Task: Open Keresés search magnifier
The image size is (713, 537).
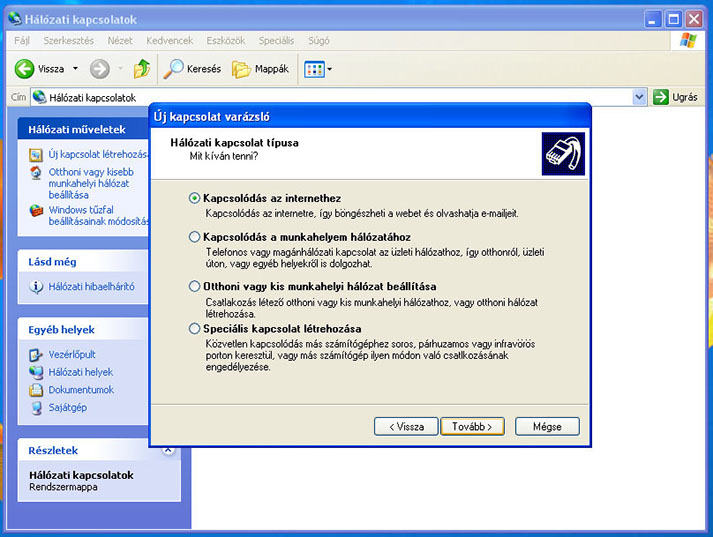Action: [173, 69]
